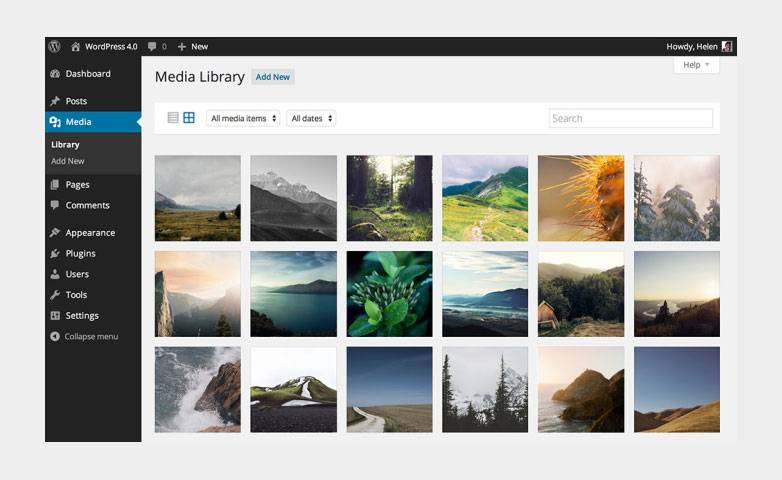Open the Dashboard sidebar item
This screenshot has height=480, width=782.
point(87,74)
